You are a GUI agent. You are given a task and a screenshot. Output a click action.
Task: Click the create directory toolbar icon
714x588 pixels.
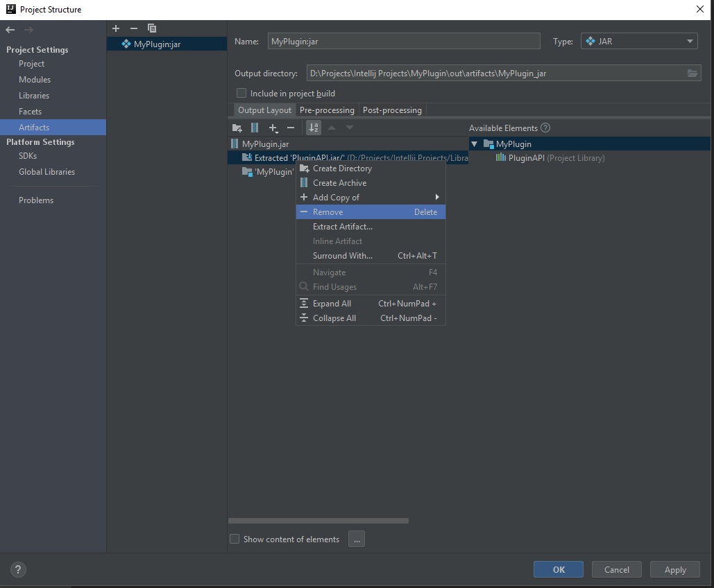click(x=237, y=128)
